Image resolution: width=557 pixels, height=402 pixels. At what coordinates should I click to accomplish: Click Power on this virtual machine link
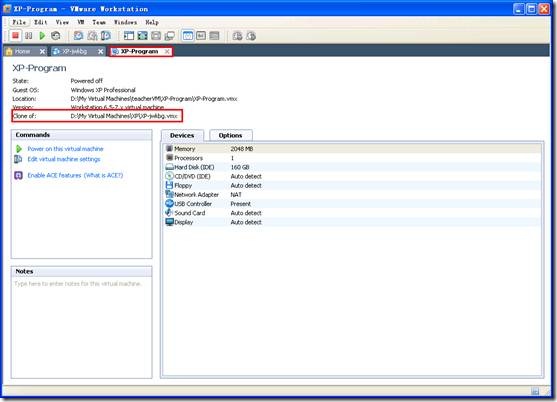(x=65, y=149)
